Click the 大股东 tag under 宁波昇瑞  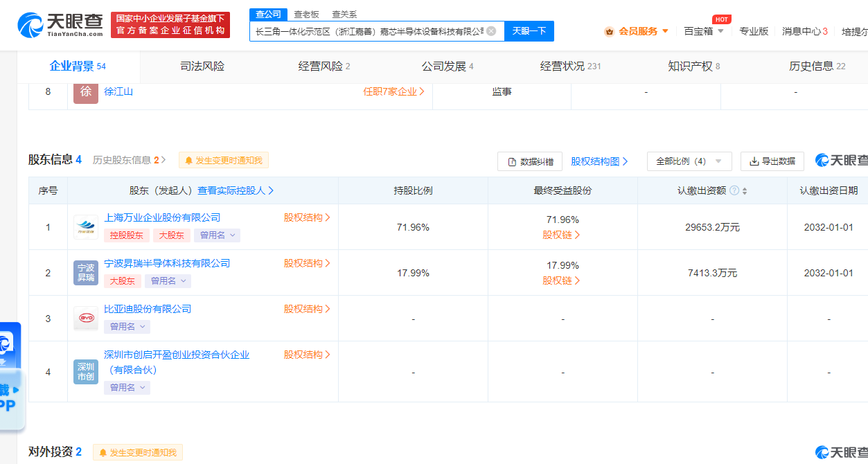tap(123, 281)
